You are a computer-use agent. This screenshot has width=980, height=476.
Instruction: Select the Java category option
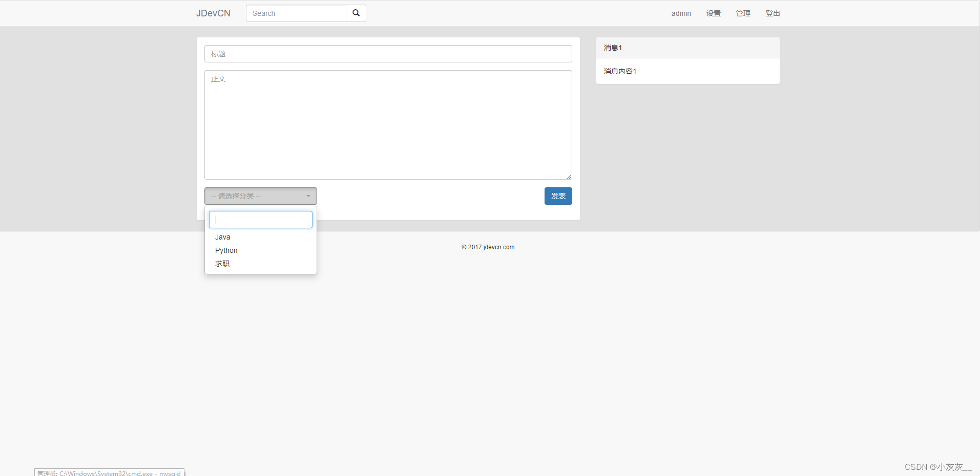[261, 237]
